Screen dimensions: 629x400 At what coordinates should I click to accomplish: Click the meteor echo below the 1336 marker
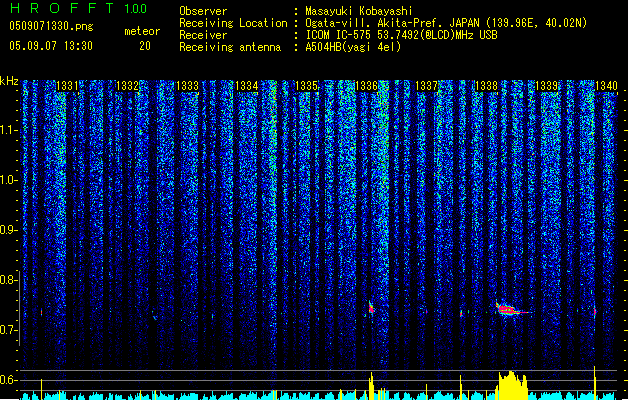click(x=371, y=308)
